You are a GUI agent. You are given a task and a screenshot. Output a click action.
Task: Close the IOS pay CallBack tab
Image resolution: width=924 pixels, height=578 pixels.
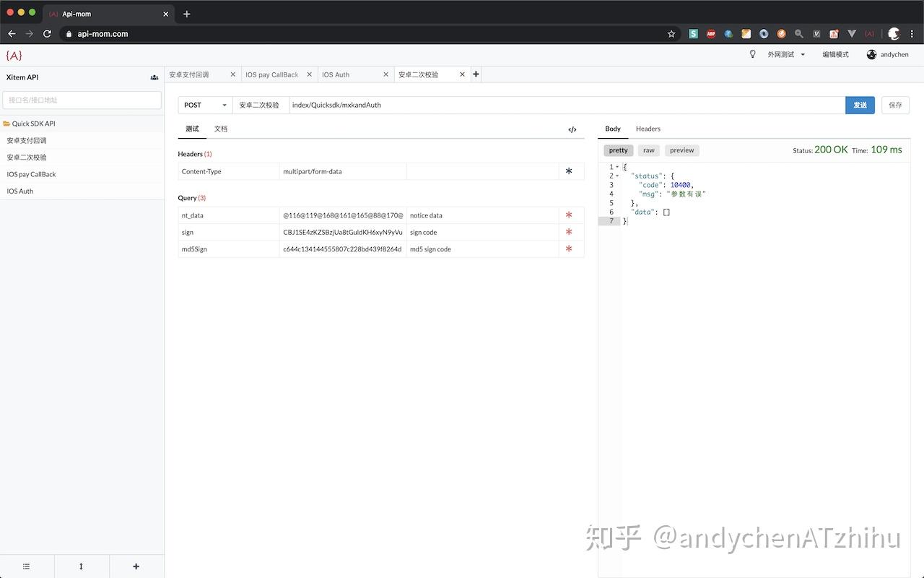coord(309,74)
